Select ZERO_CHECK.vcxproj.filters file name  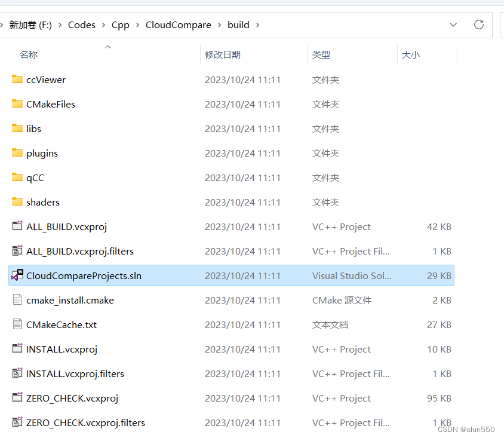tap(85, 422)
